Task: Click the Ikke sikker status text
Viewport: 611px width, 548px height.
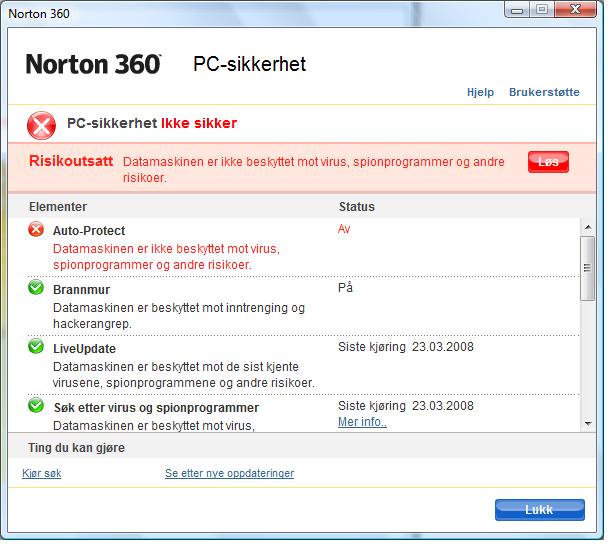Action: [199, 123]
